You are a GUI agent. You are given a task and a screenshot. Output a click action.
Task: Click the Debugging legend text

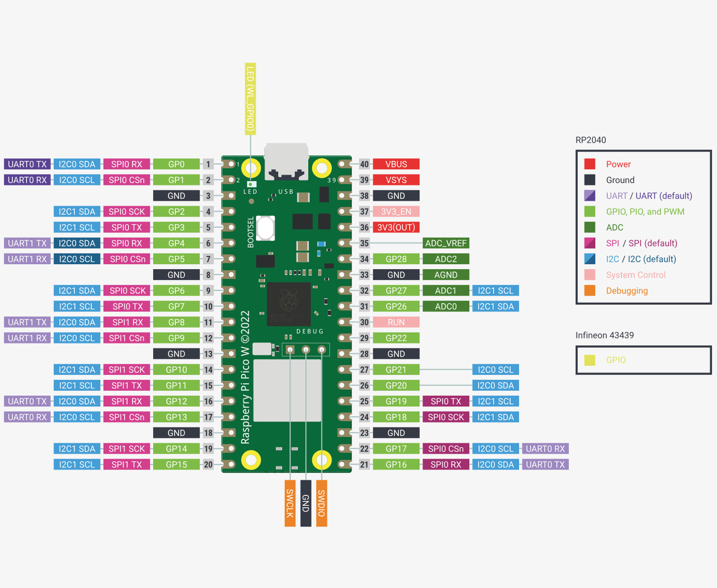[x=627, y=291]
